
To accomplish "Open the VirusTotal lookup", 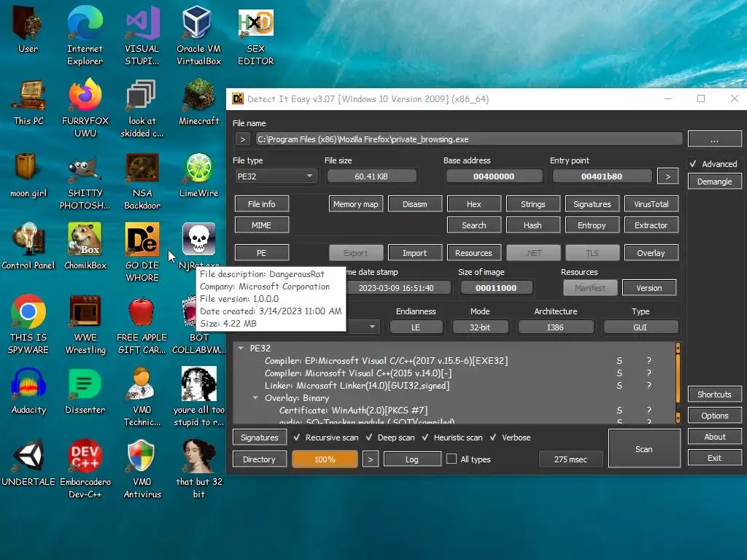I will click(651, 204).
